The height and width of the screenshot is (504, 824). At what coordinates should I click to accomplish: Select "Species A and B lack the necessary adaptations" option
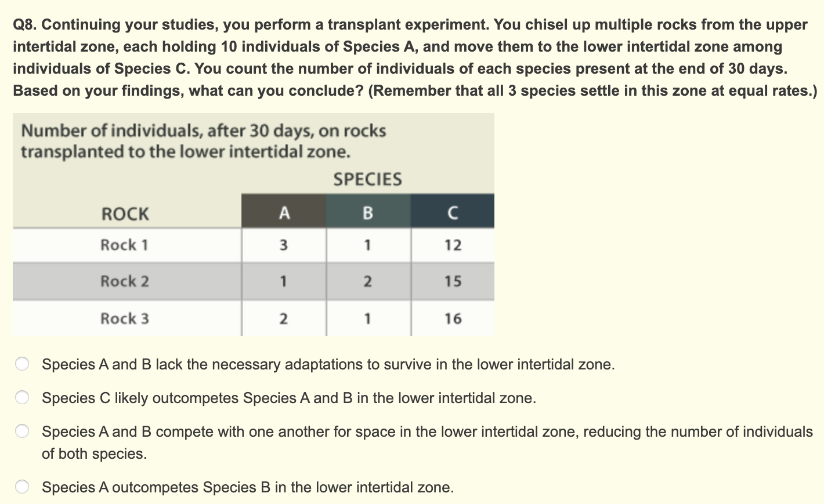point(22,364)
